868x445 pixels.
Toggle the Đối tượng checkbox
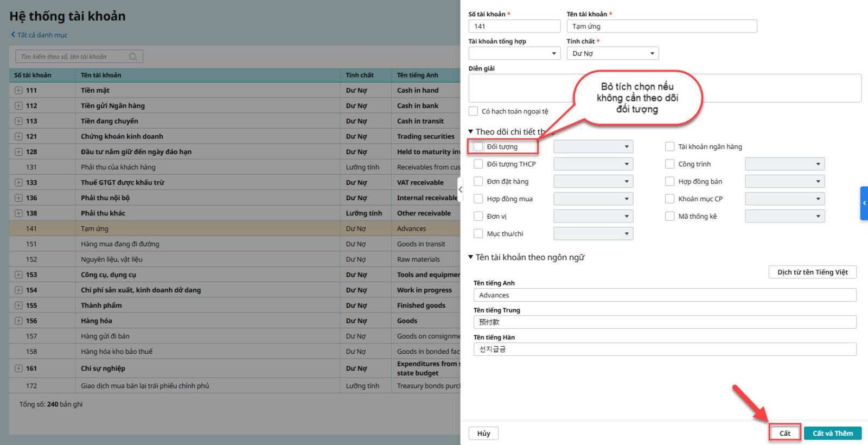(478, 147)
